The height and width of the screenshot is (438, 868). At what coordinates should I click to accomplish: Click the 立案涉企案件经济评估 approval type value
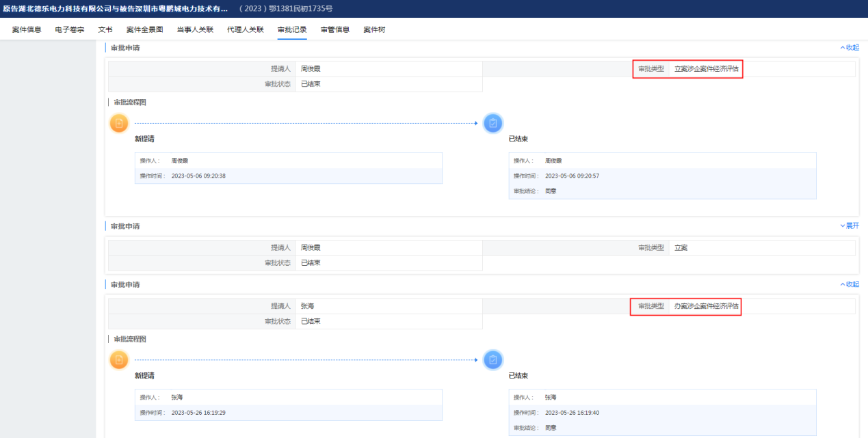click(x=707, y=69)
